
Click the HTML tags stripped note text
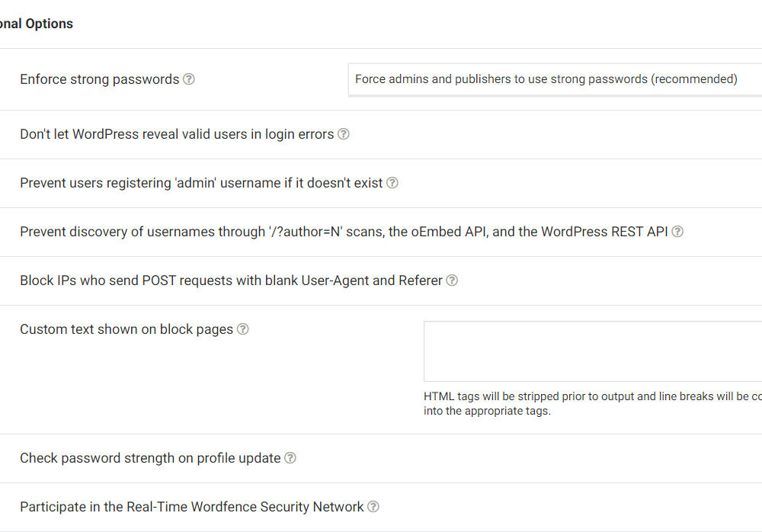point(592,403)
